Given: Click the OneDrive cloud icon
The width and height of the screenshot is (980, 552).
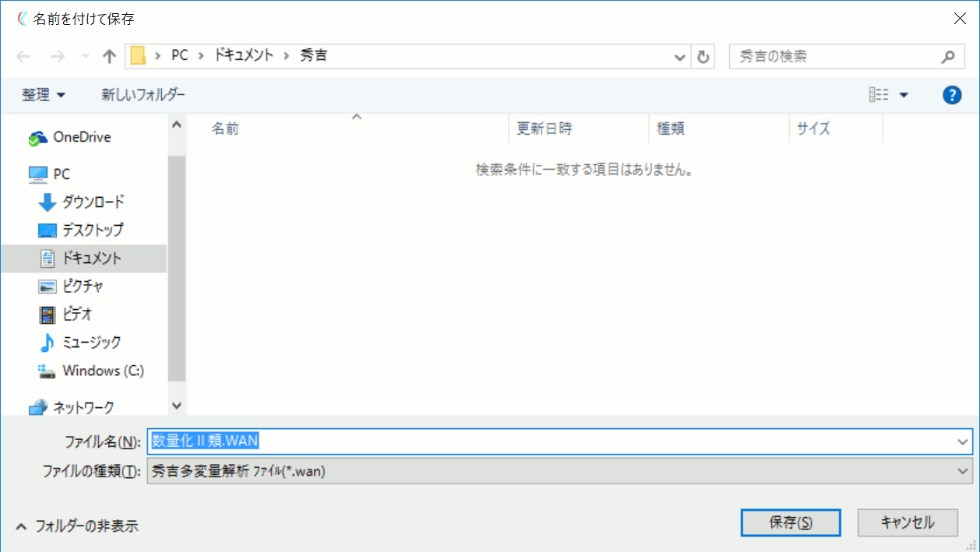Looking at the screenshot, I should point(37,138).
